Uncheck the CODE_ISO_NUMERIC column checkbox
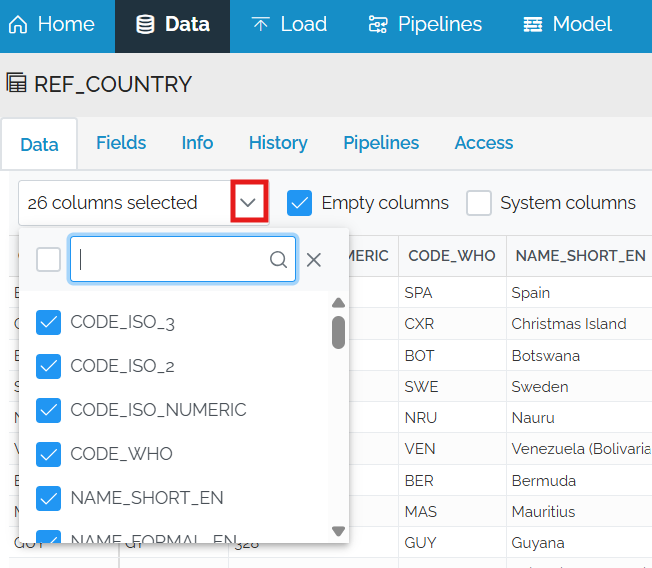 click(x=48, y=410)
